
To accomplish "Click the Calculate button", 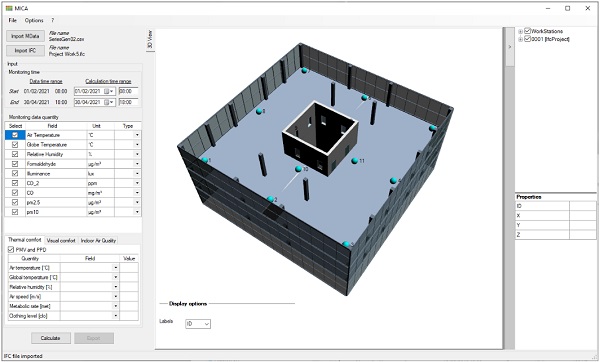I will 51,338.
